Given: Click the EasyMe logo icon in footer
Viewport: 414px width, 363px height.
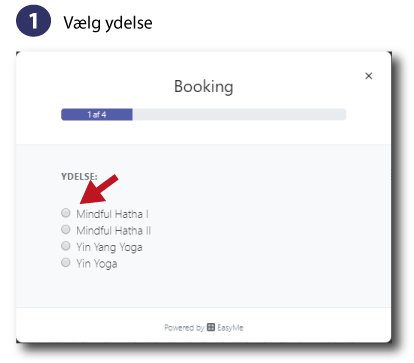Looking at the screenshot, I should click(211, 327).
